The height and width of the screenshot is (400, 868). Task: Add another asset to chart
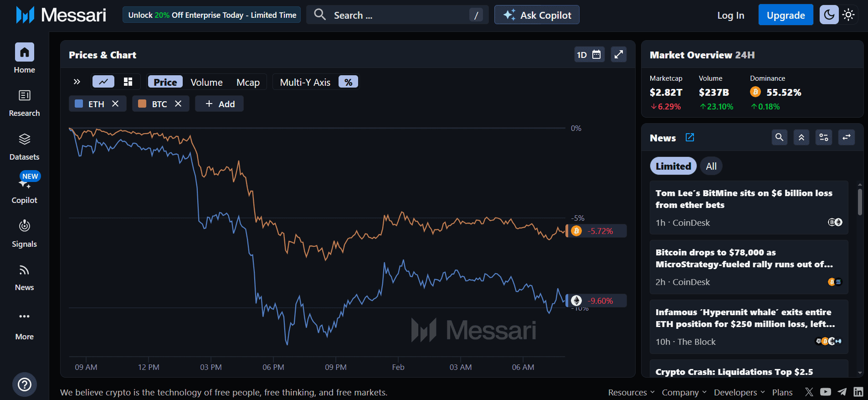pos(220,104)
